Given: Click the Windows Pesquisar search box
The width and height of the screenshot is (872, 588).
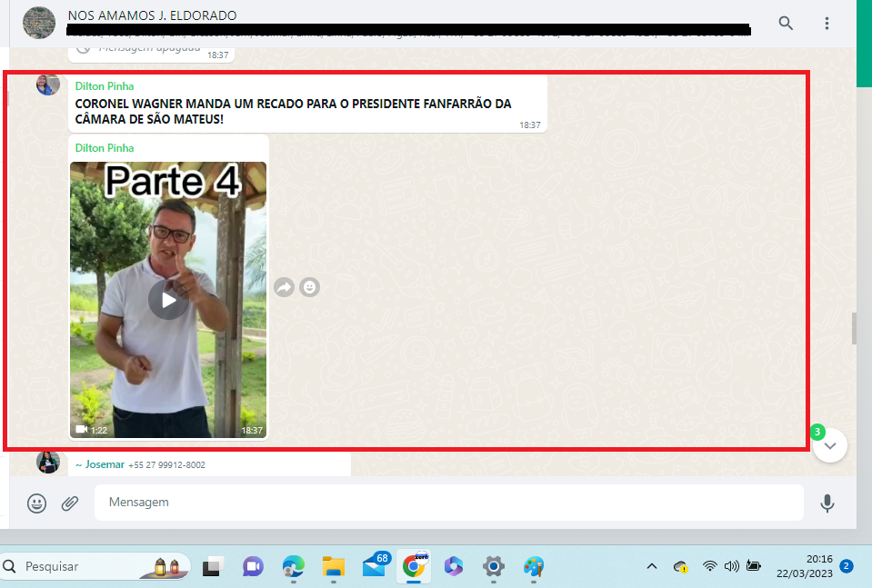Looking at the screenshot, I should (95, 566).
